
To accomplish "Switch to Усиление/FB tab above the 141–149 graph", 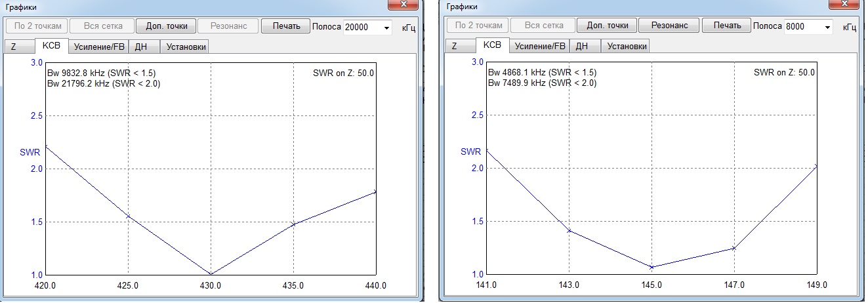I will tap(539, 47).
